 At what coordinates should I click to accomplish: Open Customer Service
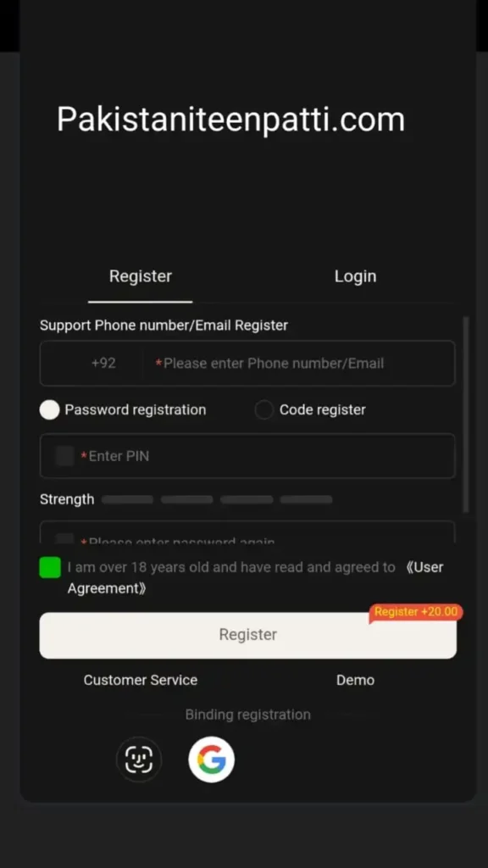(x=141, y=680)
